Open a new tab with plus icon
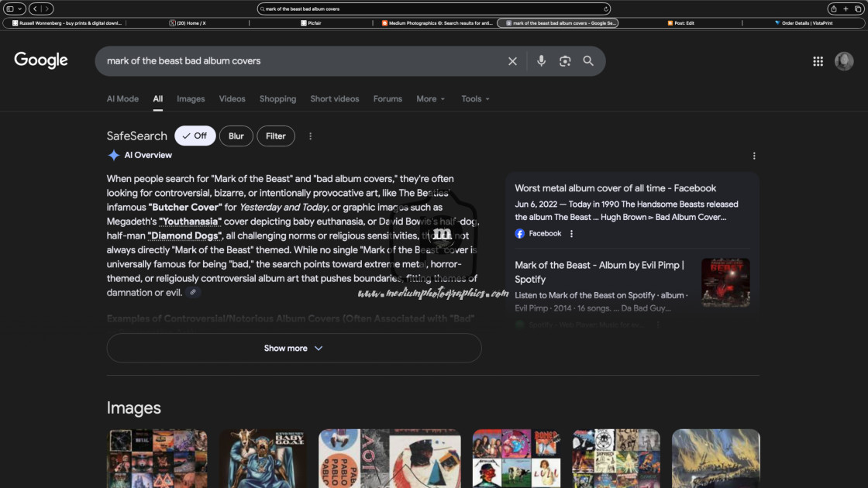The width and height of the screenshot is (868, 488). click(x=846, y=9)
